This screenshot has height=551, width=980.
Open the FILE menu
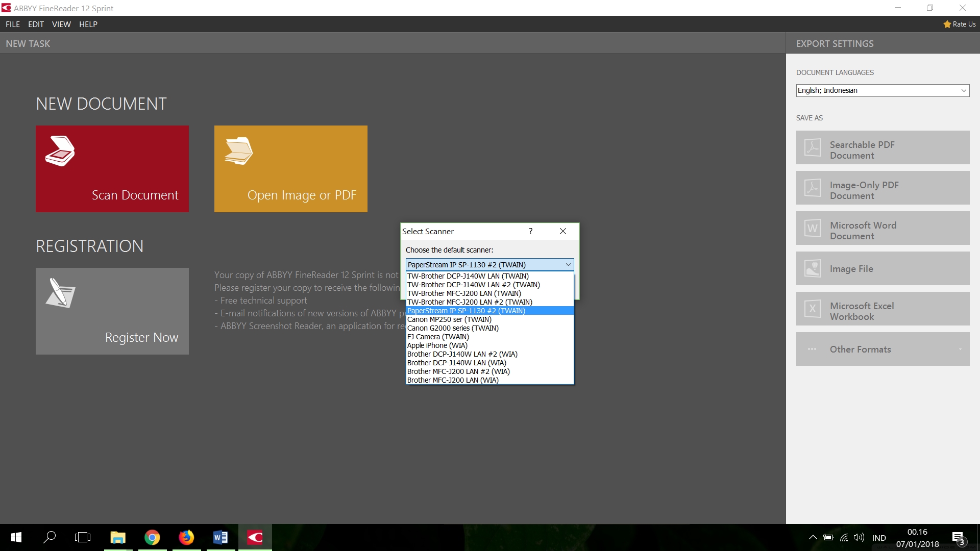point(13,24)
